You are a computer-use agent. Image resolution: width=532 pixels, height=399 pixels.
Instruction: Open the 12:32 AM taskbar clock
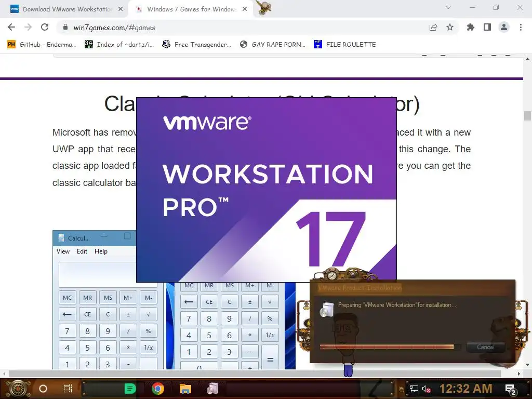tap(465, 389)
